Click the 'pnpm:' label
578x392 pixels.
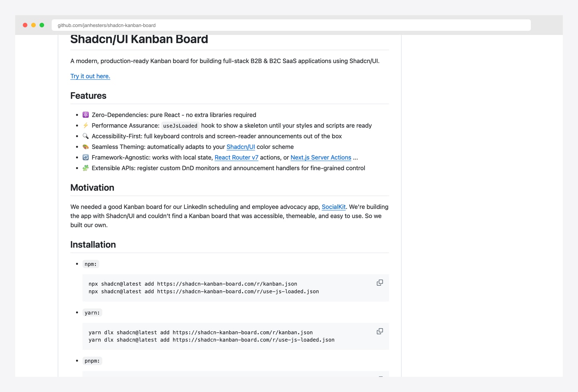tap(92, 361)
